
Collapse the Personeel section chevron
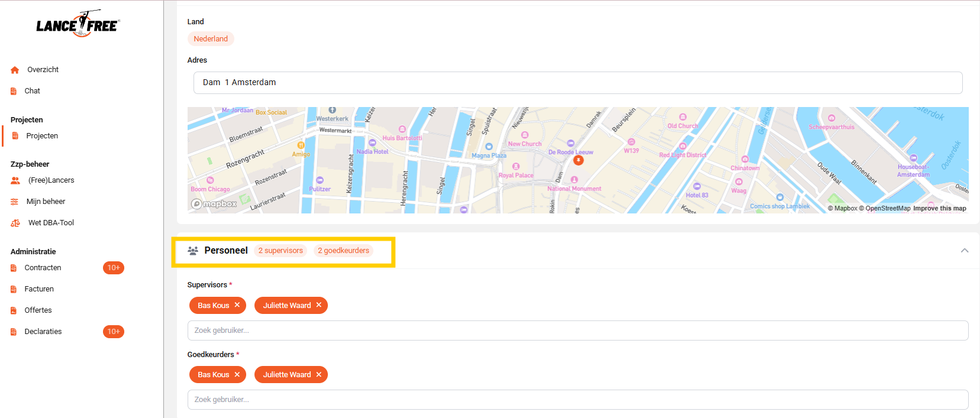[965, 251]
